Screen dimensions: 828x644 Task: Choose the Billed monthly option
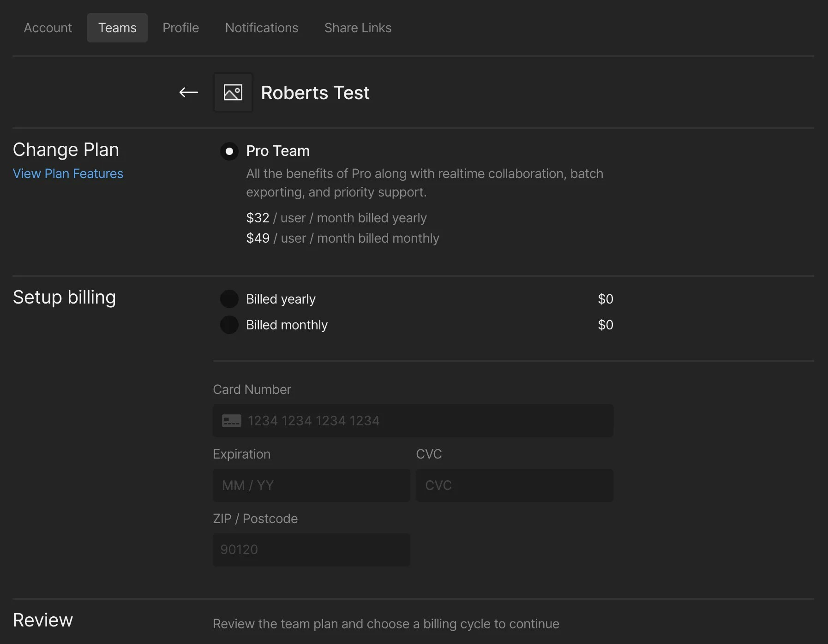229,325
